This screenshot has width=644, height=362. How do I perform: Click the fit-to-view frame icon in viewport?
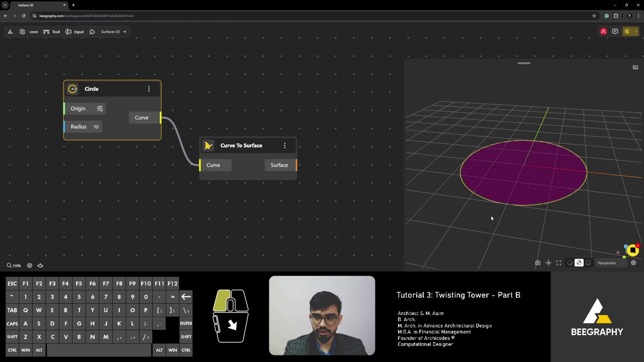click(x=559, y=263)
